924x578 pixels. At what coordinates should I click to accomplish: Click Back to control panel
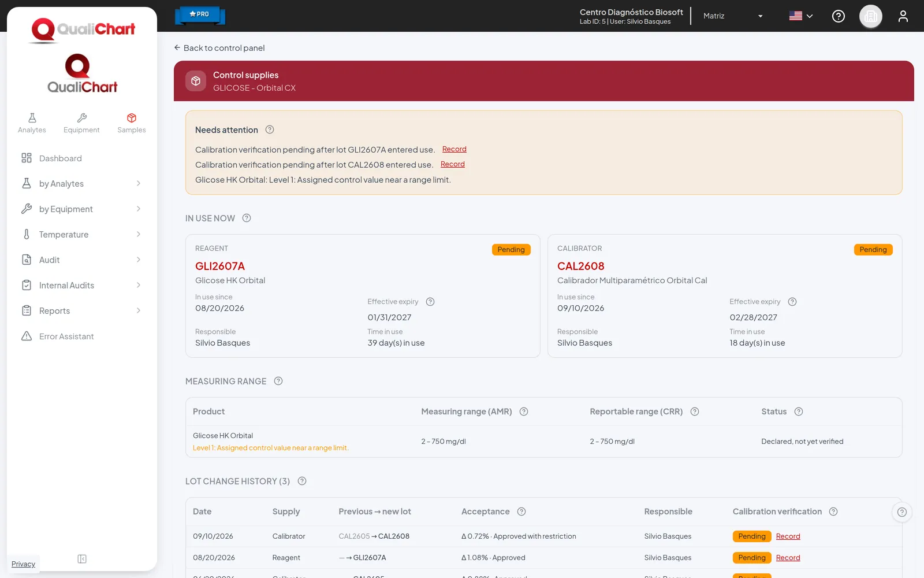pyautogui.click(x=219, y=48)
